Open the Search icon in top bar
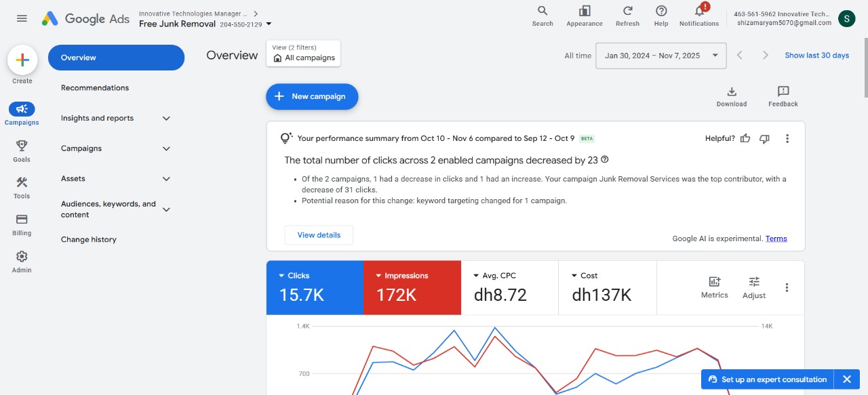The height and width of the screenshot is (395, 868). [x=542, y=15]
